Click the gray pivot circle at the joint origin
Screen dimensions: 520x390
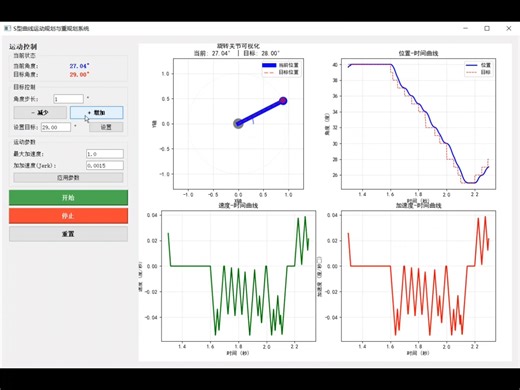238,124
